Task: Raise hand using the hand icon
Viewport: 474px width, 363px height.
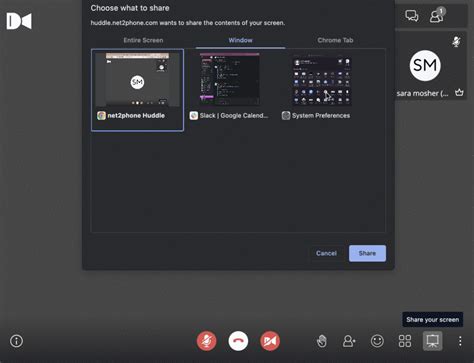Action: (322, 341)
